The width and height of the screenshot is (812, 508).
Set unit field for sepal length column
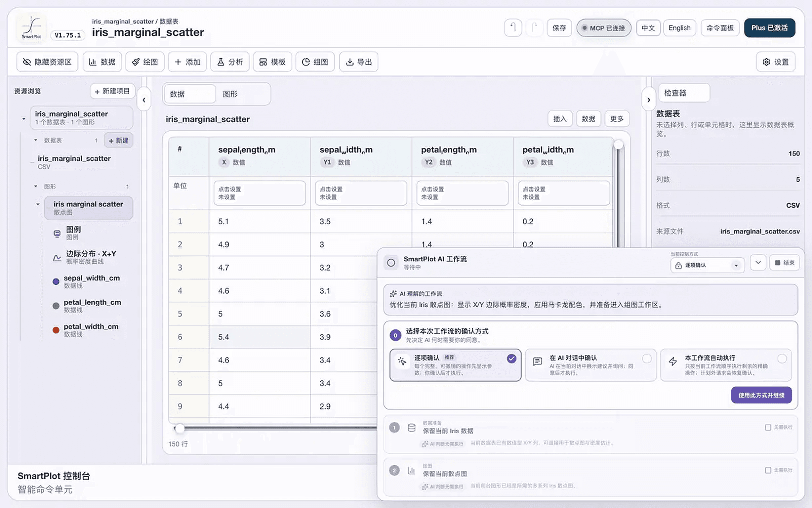coord(260,193)
